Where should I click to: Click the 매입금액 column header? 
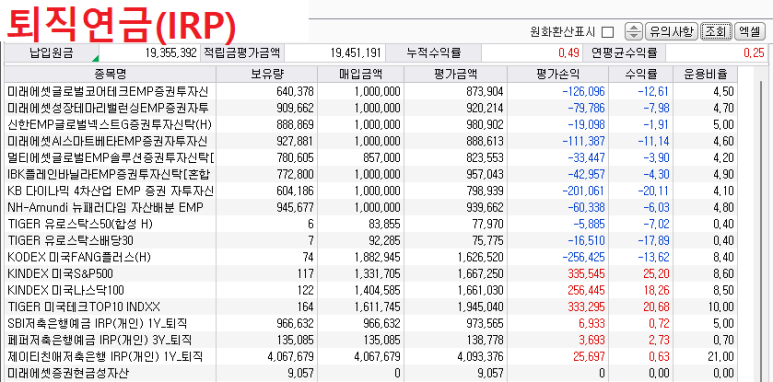pyautogui.click(x=360, y=74)
